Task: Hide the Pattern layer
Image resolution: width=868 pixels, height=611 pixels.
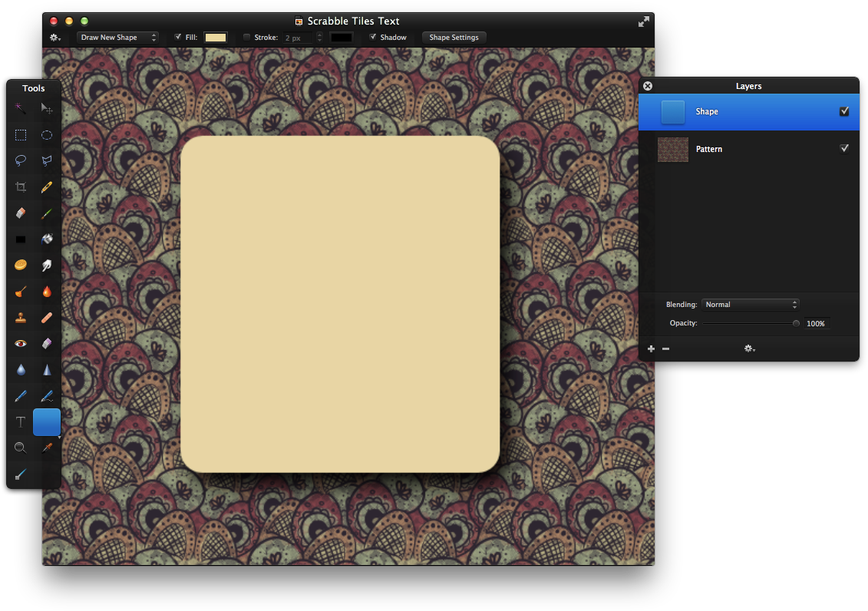Action: [x=844, y=148]
